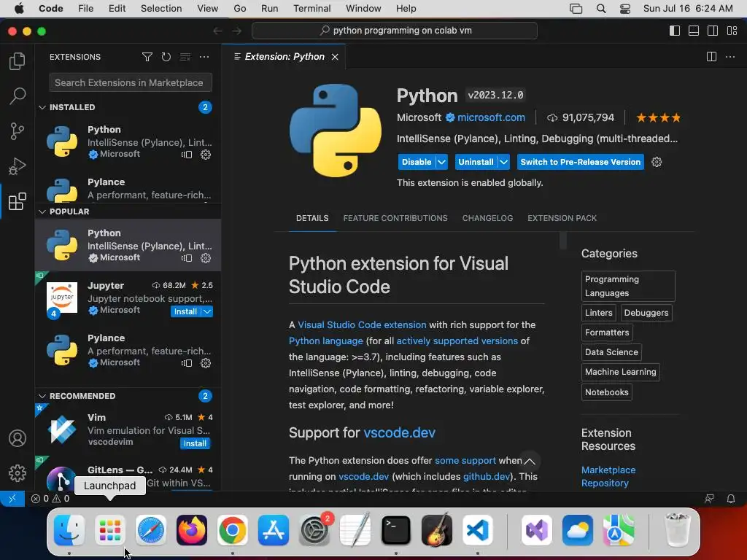Viewport: 747px width, 560px height.
Task: Open the Accounts menu icon
Action: pos(18,438)
